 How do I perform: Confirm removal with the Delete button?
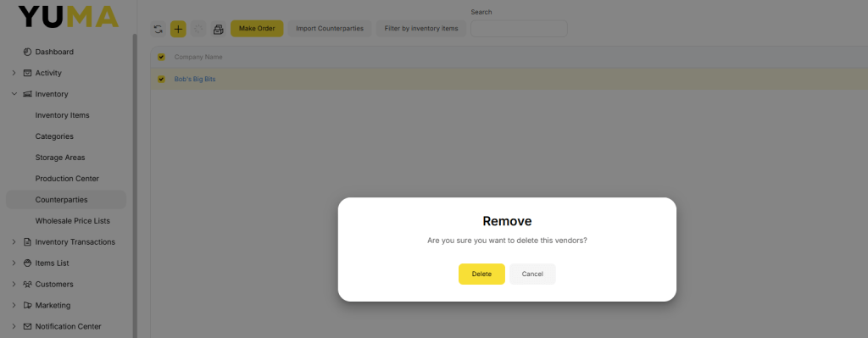pyautogui.click(x=481, y=274)
